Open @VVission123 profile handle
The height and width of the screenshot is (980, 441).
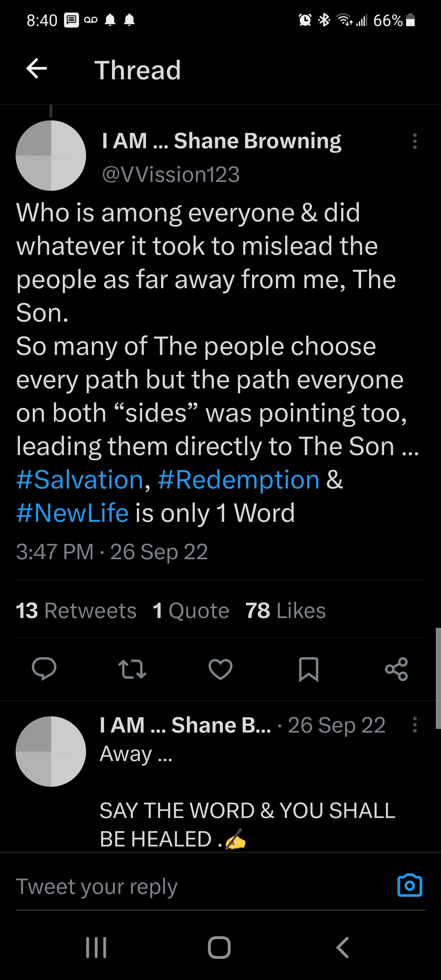click(171, 174)
